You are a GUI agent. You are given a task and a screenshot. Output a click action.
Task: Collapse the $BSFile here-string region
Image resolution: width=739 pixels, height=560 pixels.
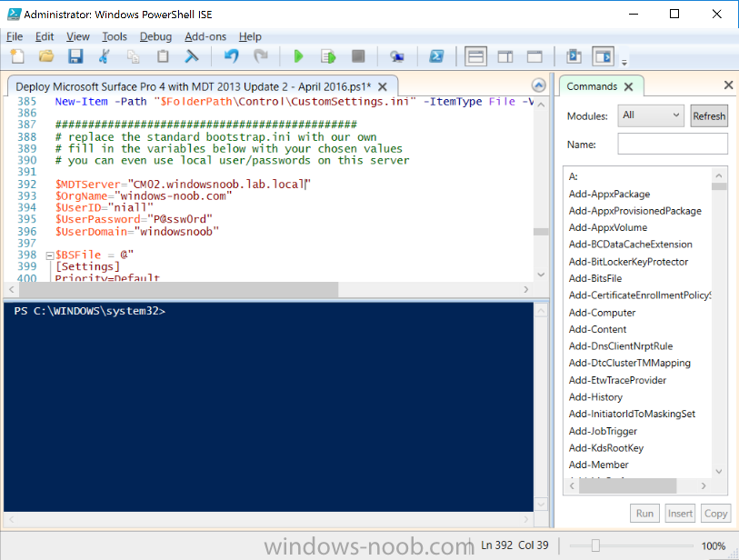click(49, 256)
